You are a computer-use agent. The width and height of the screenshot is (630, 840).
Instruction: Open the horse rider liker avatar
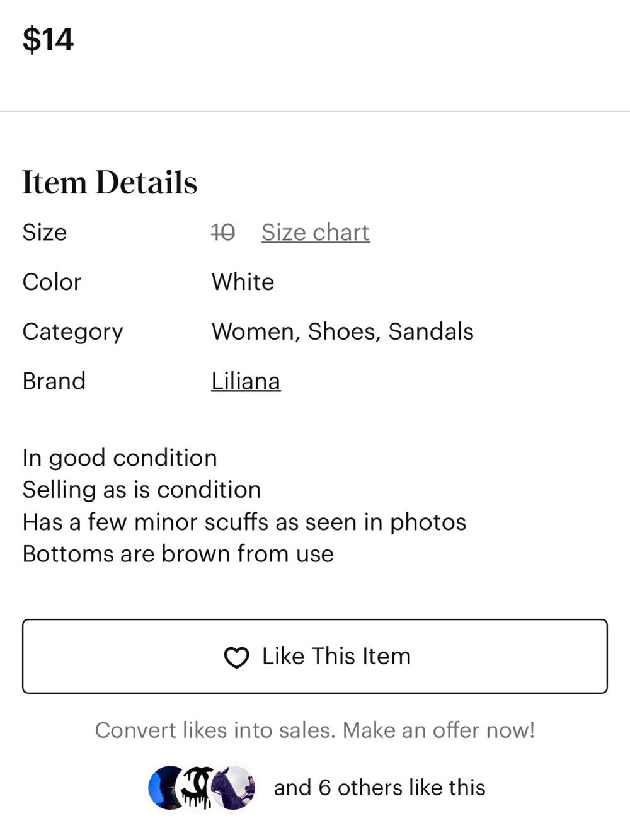(233, 788)
